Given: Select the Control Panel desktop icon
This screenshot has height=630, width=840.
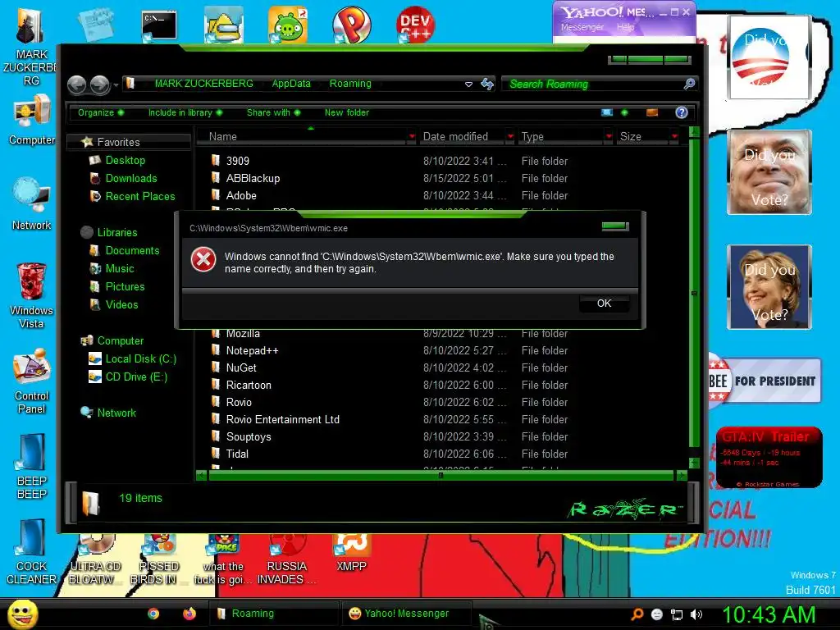Looking at the screenshot, I should tap(32, 381).
